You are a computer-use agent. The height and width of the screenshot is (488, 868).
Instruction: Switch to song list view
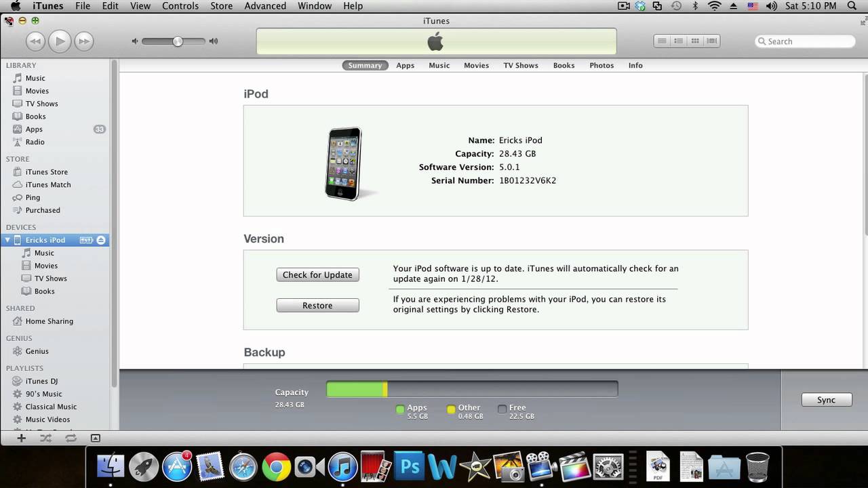click(662, 41)
